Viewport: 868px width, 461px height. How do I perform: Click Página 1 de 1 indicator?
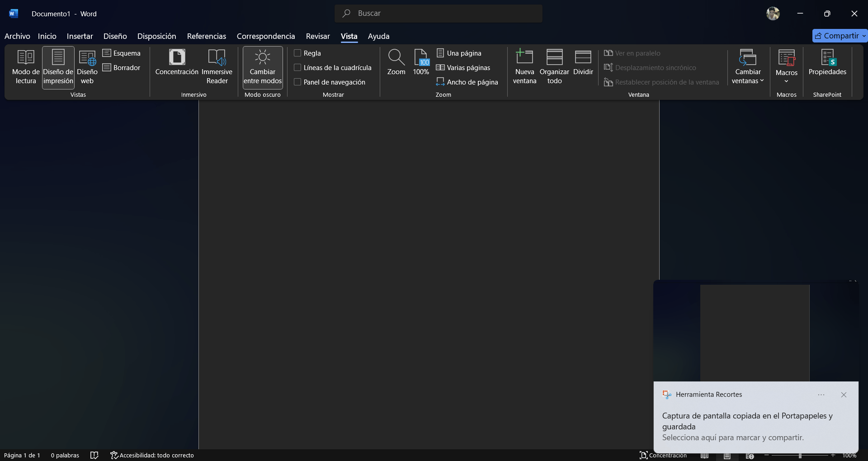coord(22,455)
